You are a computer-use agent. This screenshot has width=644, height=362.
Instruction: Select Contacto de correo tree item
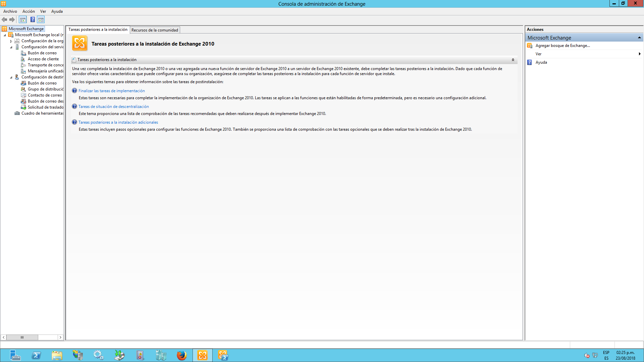pos(45,95)
